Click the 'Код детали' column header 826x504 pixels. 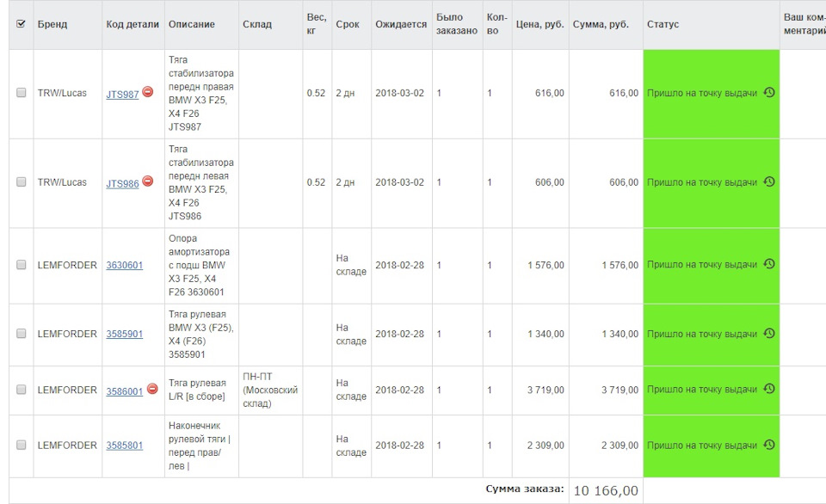133,24
